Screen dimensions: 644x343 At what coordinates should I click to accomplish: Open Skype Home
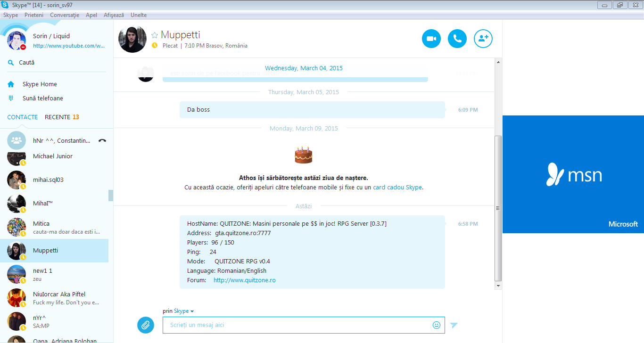[x=40, y=84]
